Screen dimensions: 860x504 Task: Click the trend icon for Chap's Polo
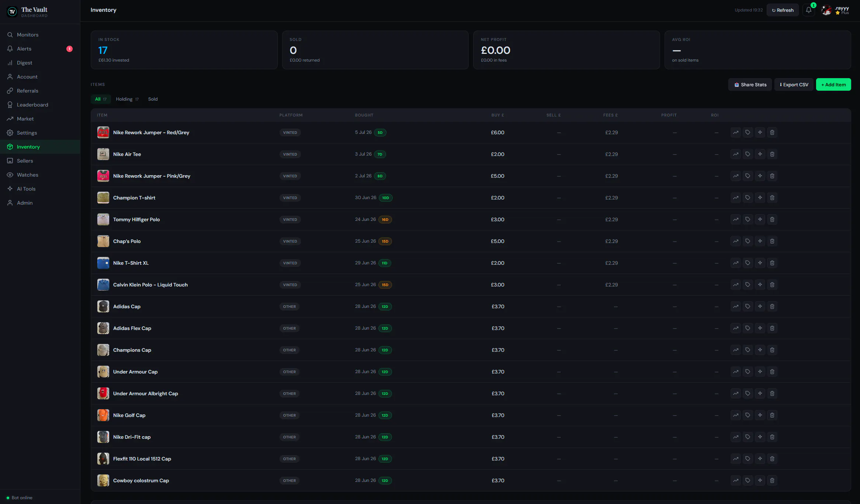coord(735,241)
